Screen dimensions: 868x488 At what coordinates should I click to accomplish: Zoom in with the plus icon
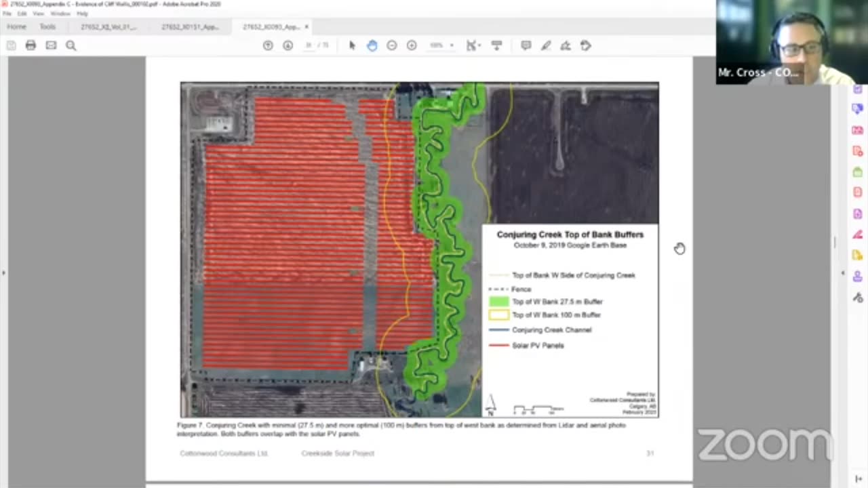[412, 45]
